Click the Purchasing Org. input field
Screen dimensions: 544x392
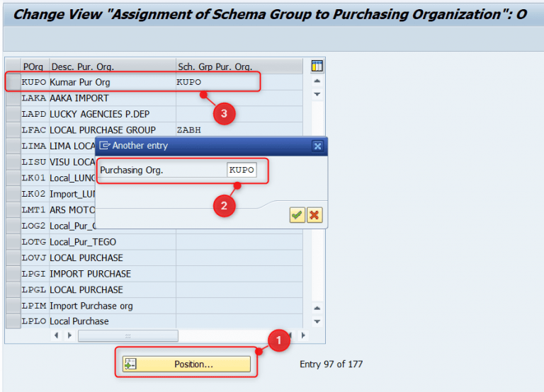pyautogui.click(x=242, y=170)
